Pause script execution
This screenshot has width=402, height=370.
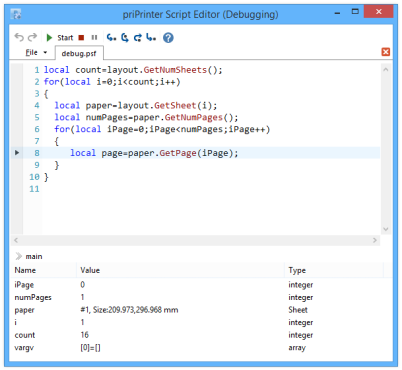[94, 38]
